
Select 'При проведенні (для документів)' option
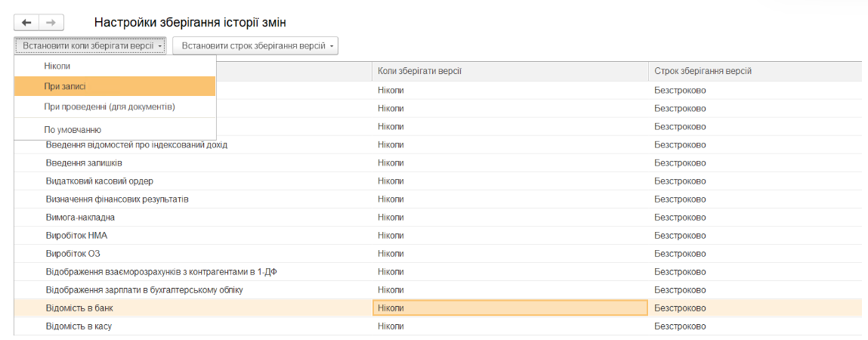[x=110, y=107]
